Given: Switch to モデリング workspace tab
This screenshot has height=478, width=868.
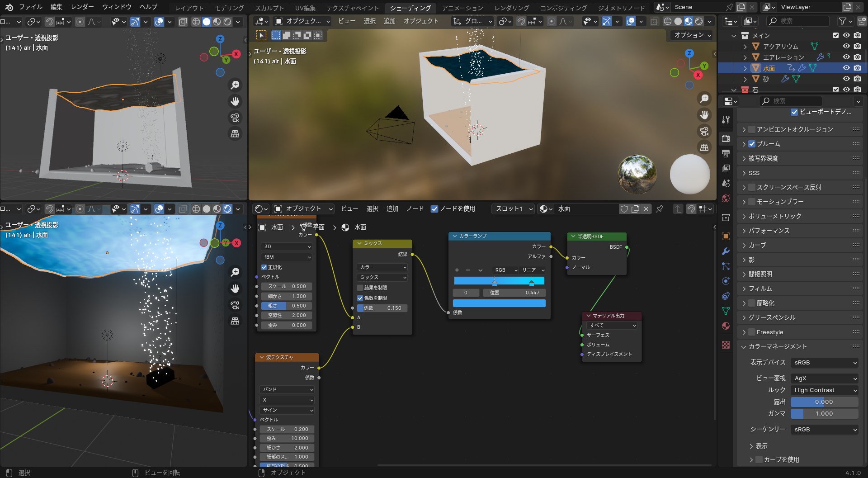Looking at the screenshot, I should 229,8.
